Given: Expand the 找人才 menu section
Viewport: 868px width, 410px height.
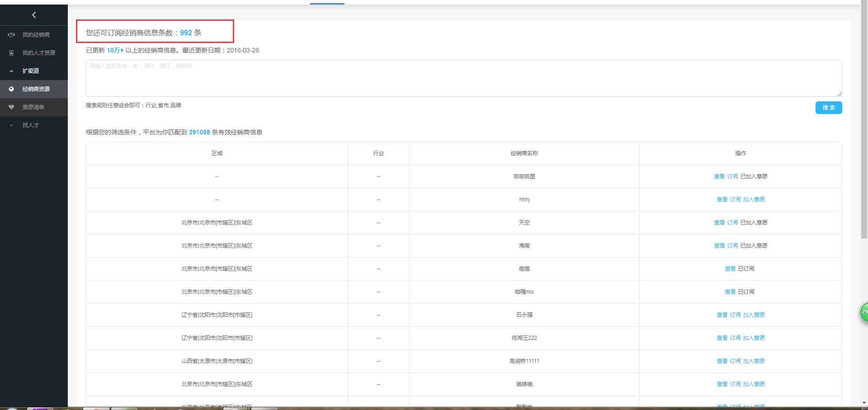Looking at the screenshot, I should pos(11,125).
